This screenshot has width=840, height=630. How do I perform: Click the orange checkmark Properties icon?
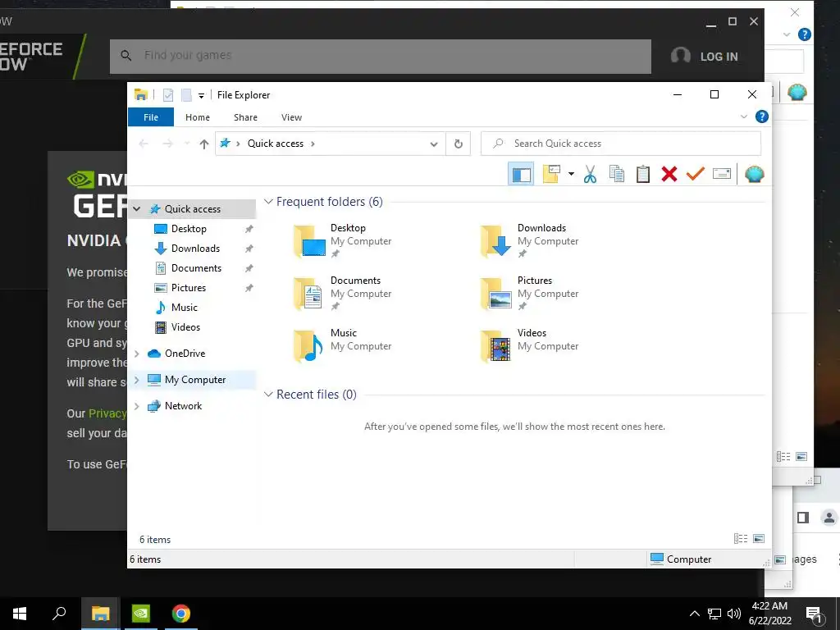(696, 174)
